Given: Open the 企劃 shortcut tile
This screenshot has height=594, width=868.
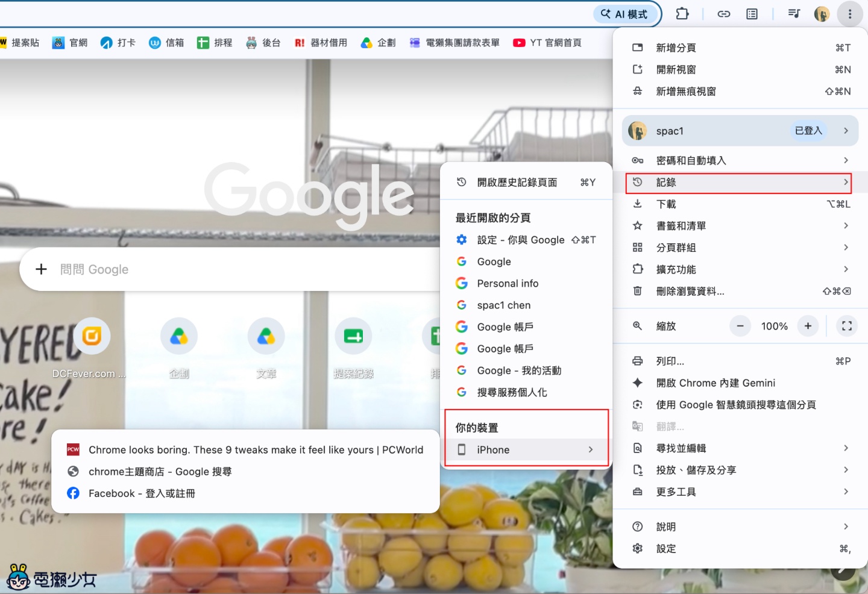Looking at the screenshot, I should pyautogui.click(x=179, y=348).
